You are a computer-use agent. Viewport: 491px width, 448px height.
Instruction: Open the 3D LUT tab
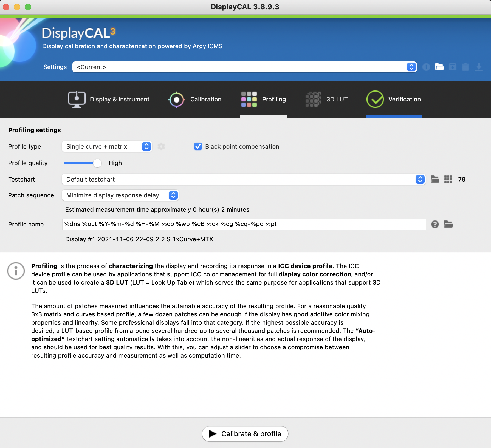click(326, 99)
